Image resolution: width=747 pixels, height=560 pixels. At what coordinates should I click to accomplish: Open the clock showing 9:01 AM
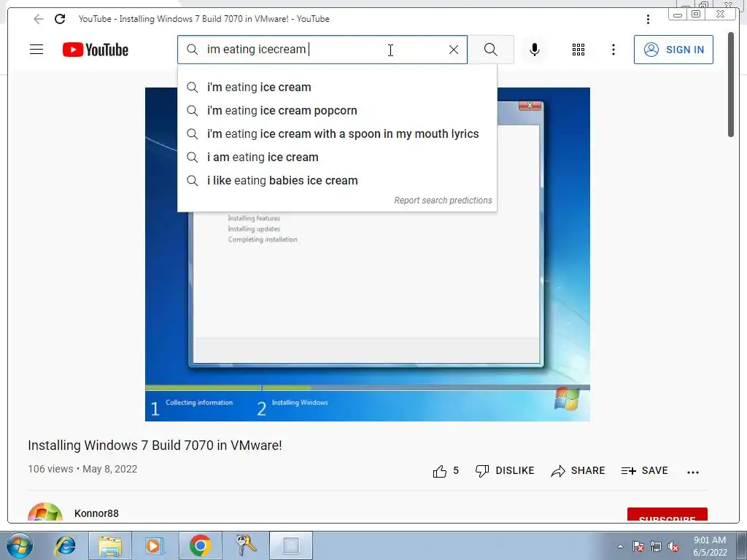click(x=710, y=546)
